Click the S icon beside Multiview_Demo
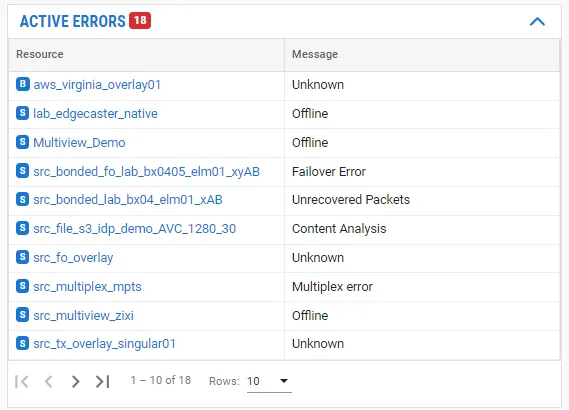This screenshot has width=569, height=410. 22,142
